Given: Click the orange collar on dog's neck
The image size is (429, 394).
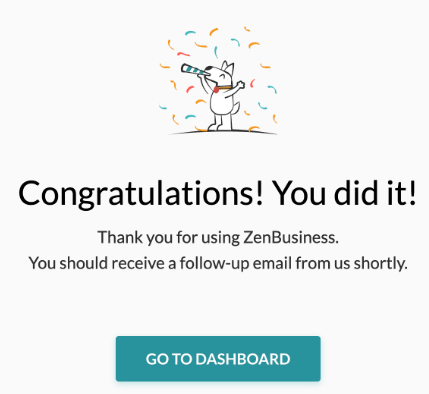Looking at the screenshot, I should click(225, 88).
